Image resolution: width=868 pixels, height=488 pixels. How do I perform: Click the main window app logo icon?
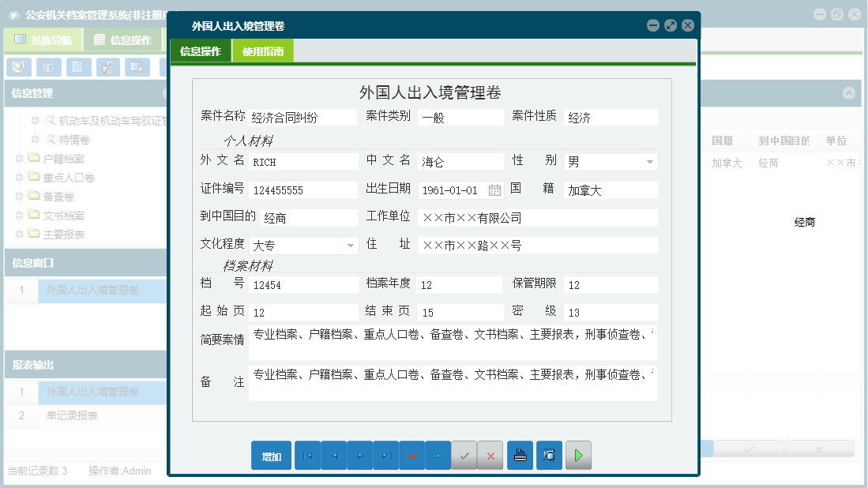click(x=14, y=15)
